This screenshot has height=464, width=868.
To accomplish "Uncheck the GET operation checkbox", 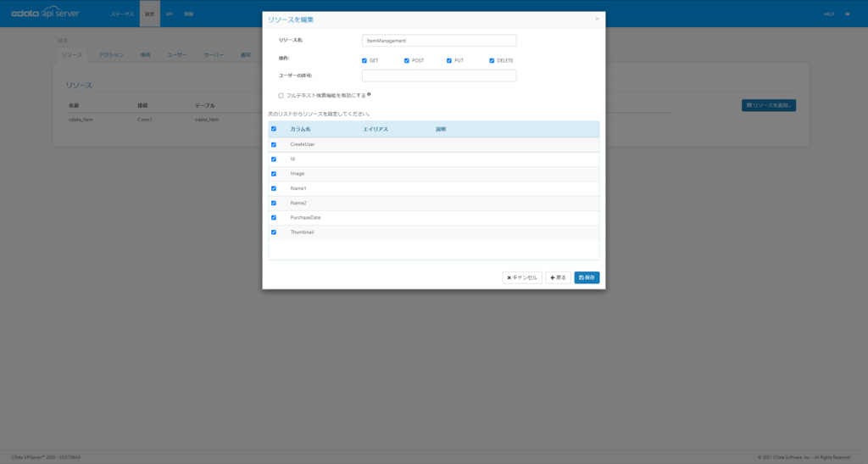I will point(364,60).
